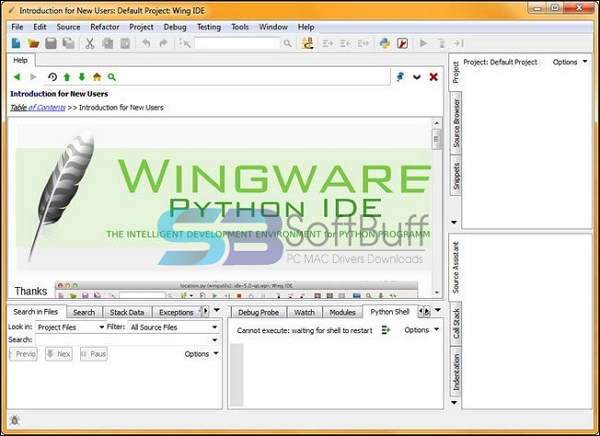Click the Copy toolbar icon
Image resolution: width=600 pixels, height=436 pixels.
coord(108,43)
